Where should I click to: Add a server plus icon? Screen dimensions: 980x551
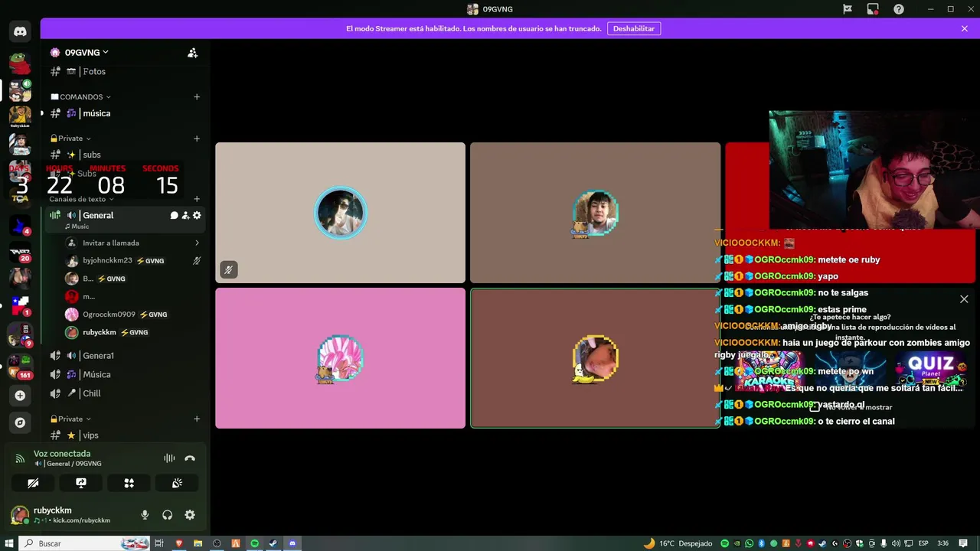tap(20, 396)
